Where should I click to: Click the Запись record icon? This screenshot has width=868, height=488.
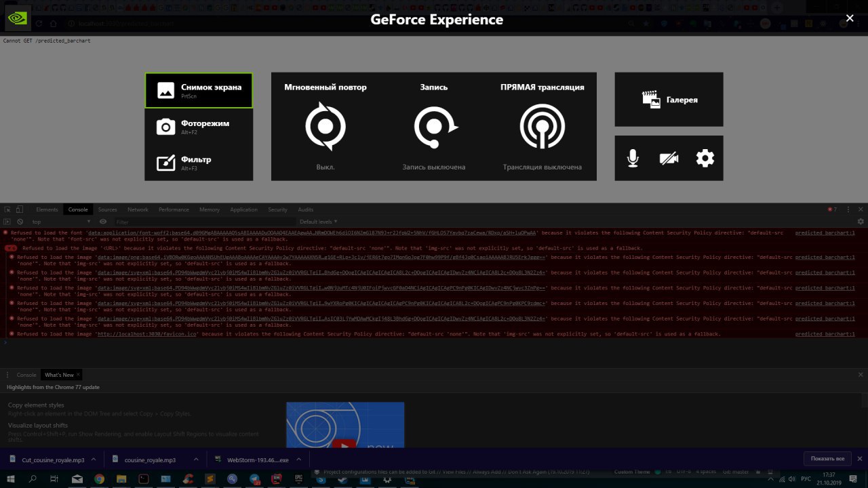point(435,127)
